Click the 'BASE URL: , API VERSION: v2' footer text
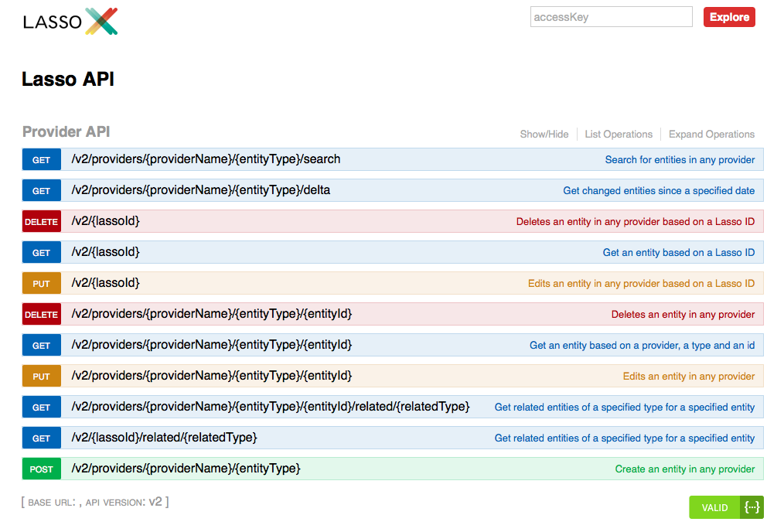784x532 pixels. pos(95,502)
